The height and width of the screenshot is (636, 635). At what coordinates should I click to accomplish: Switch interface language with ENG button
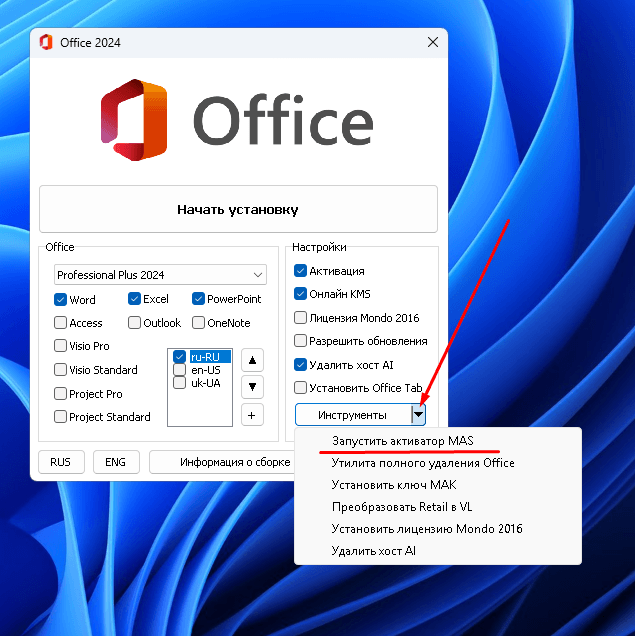click(116, 462)
